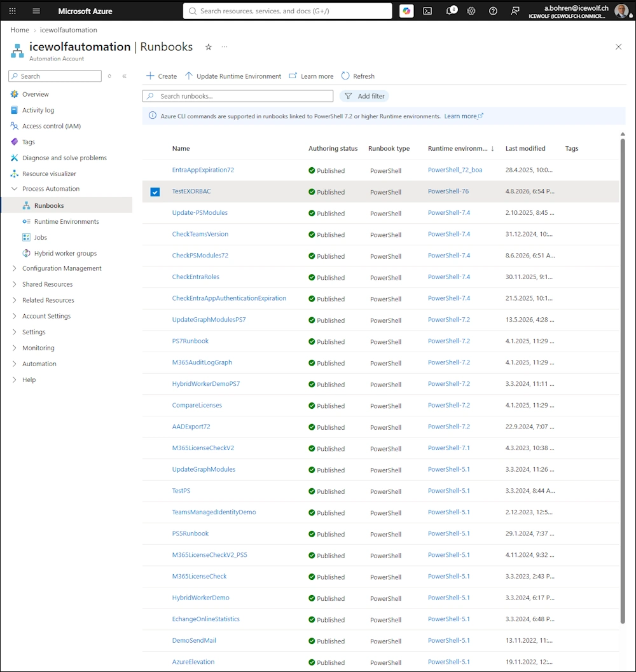Click the Jobs icon in sidebar
This screenshot has width=636, height=672.
pos(27,237)
